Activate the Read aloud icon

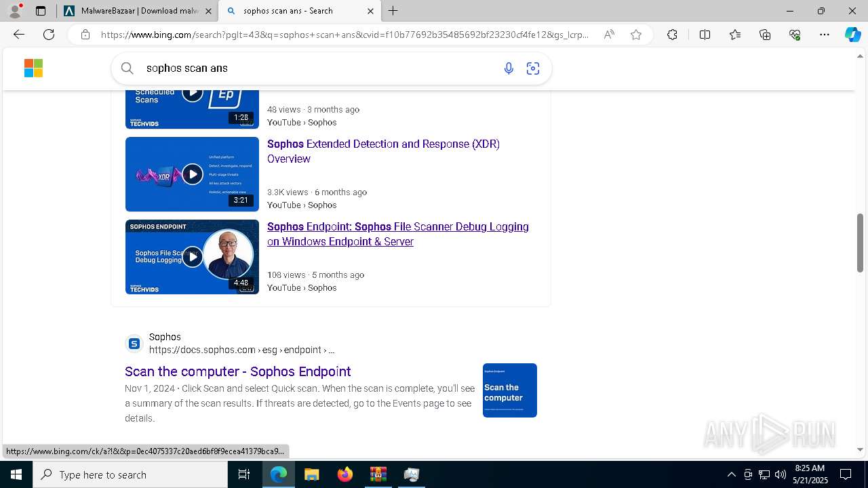[x=609, y=35]
